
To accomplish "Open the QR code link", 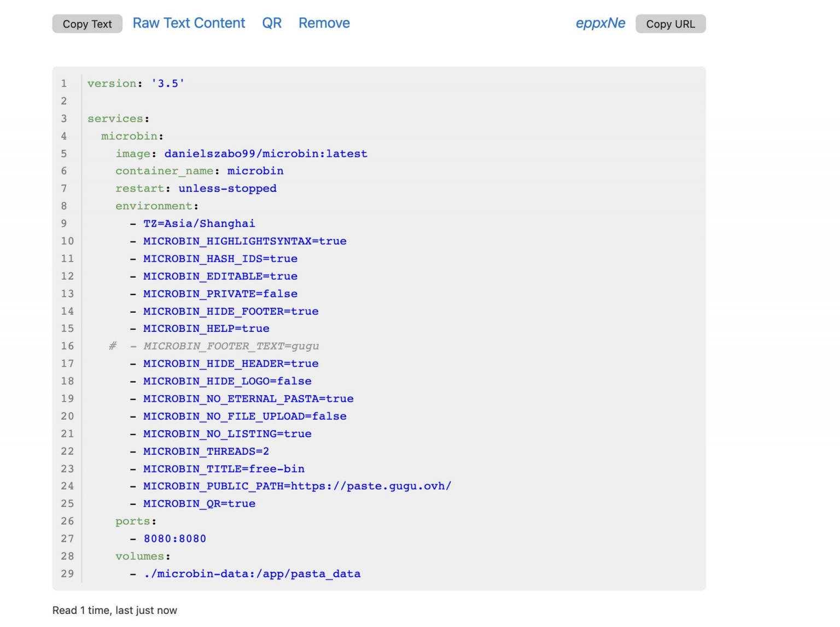I will point(272,23).
